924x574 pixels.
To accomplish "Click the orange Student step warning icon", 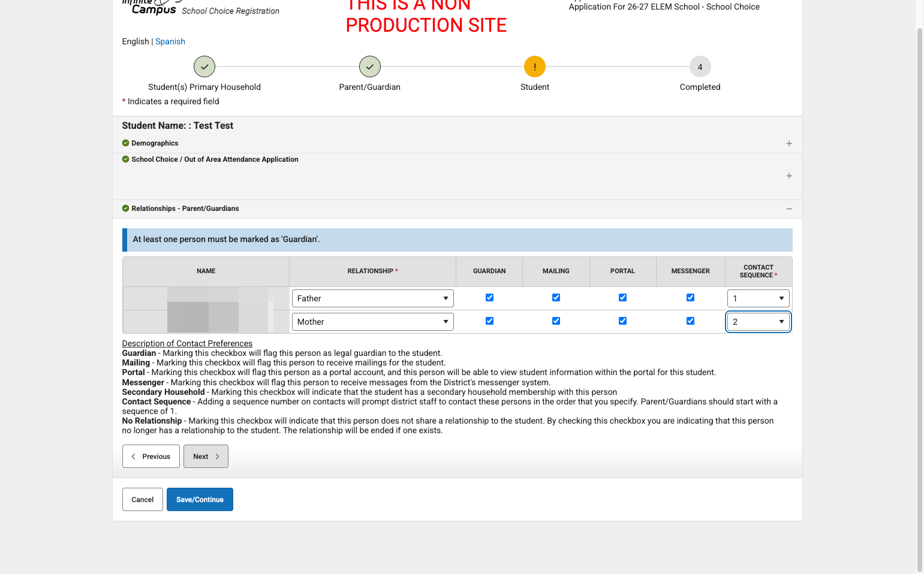I will [535, 67].
